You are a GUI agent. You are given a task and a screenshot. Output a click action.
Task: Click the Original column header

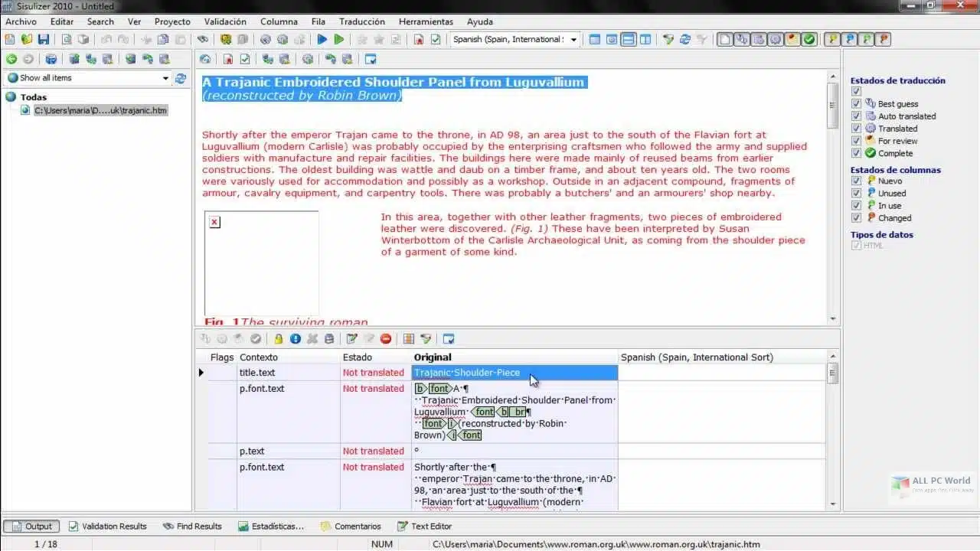514,357
